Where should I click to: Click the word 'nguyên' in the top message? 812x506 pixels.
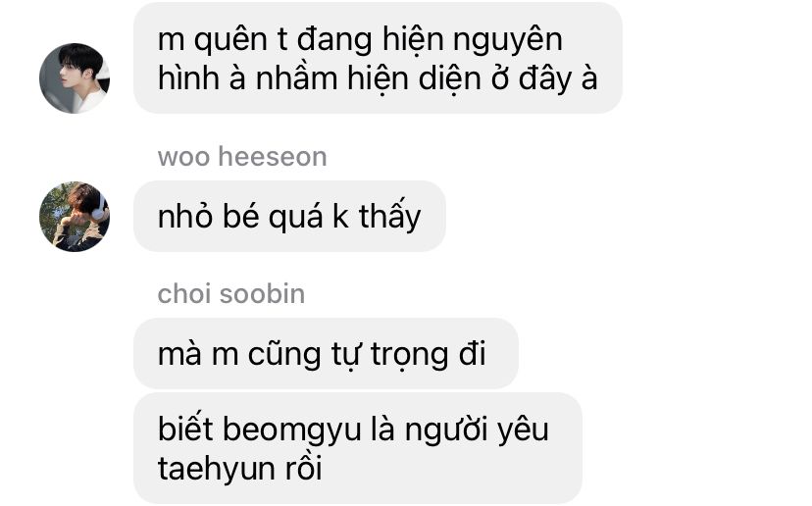click(x=508, y=40)
